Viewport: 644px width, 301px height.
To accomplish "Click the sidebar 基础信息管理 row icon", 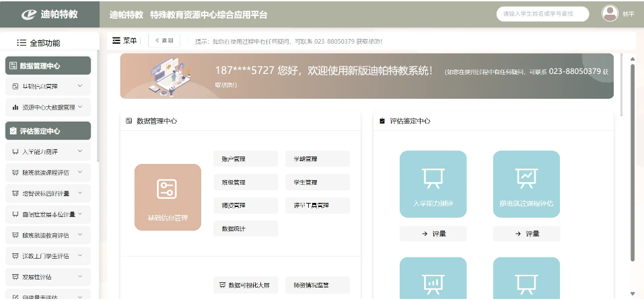I will [x=15, y=87].
